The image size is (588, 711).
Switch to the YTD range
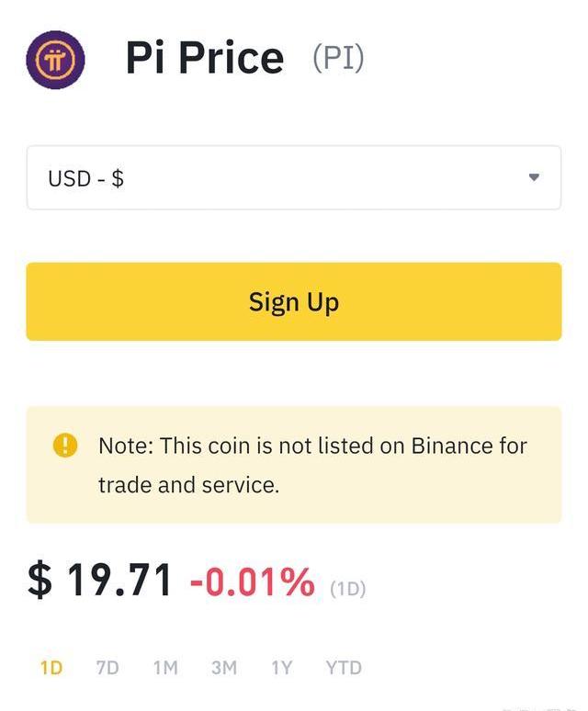(344, 668)
